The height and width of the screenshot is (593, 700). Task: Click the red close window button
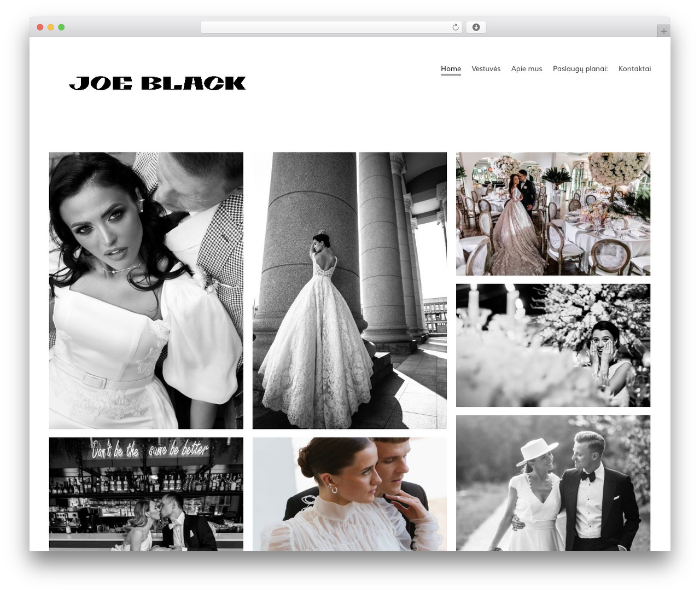point(40,27)
